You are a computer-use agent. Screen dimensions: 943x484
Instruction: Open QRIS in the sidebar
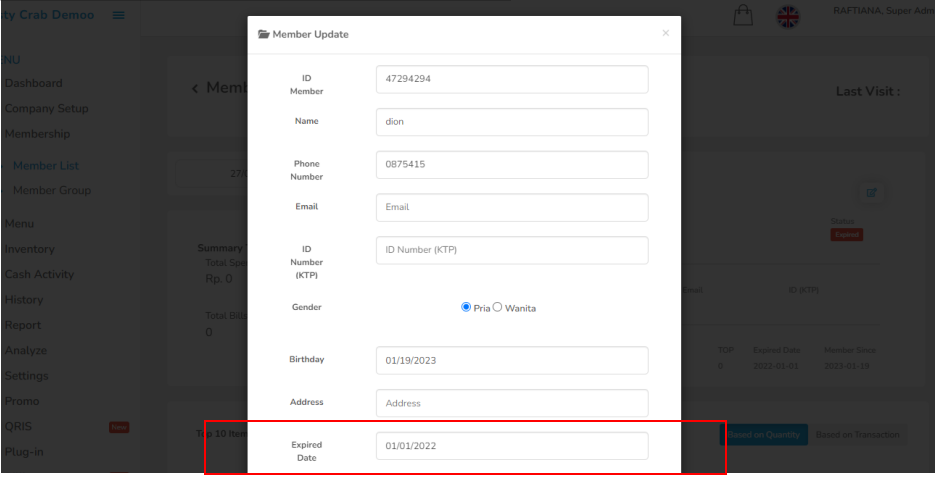pyautogui.click(x=18, y=426)
